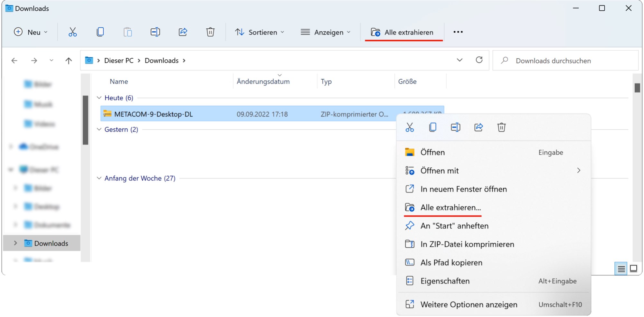
Task: Select In neuem Fenster öffnen
Action: coord(493,189)
